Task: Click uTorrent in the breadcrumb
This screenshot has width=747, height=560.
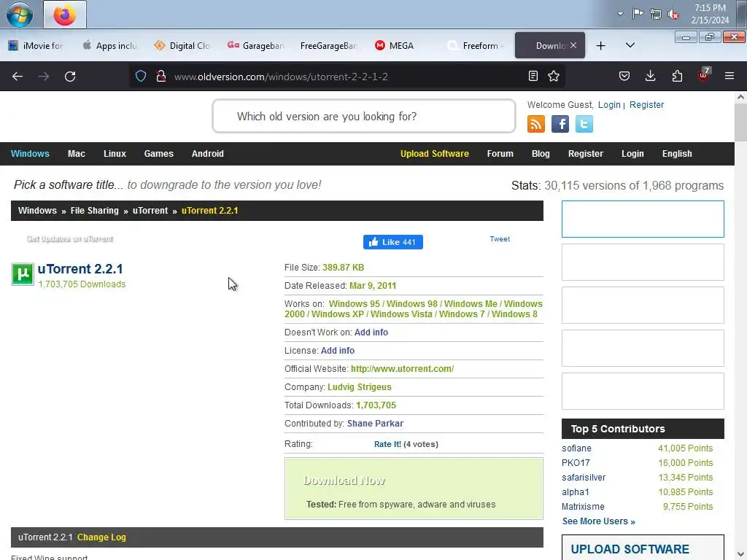Action: click(x=150, y=211)
